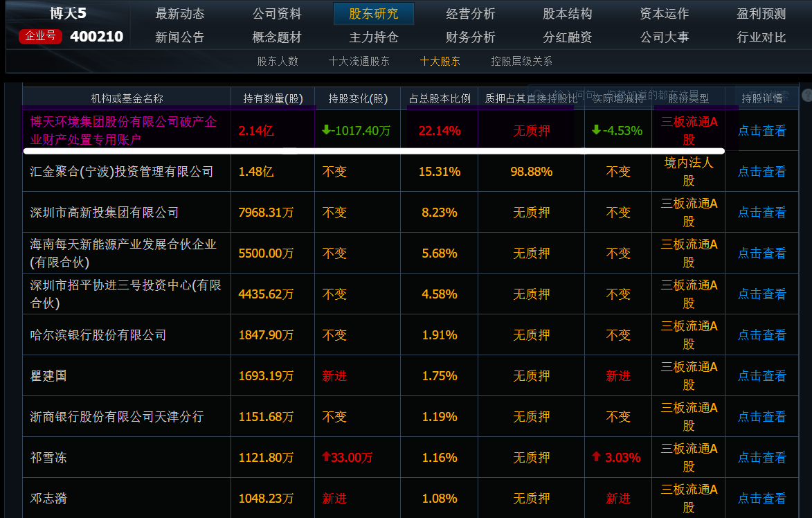Click stock code 400210
This screenshot has height=518, width=812.
click(96, 37)
